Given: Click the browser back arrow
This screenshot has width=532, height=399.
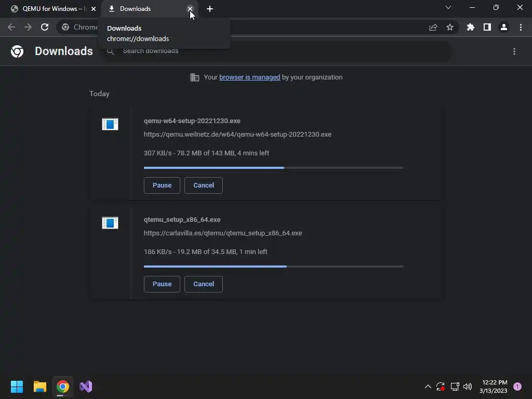Looking at the screenshot, I should pyautogui.click(x=11, y=27).
